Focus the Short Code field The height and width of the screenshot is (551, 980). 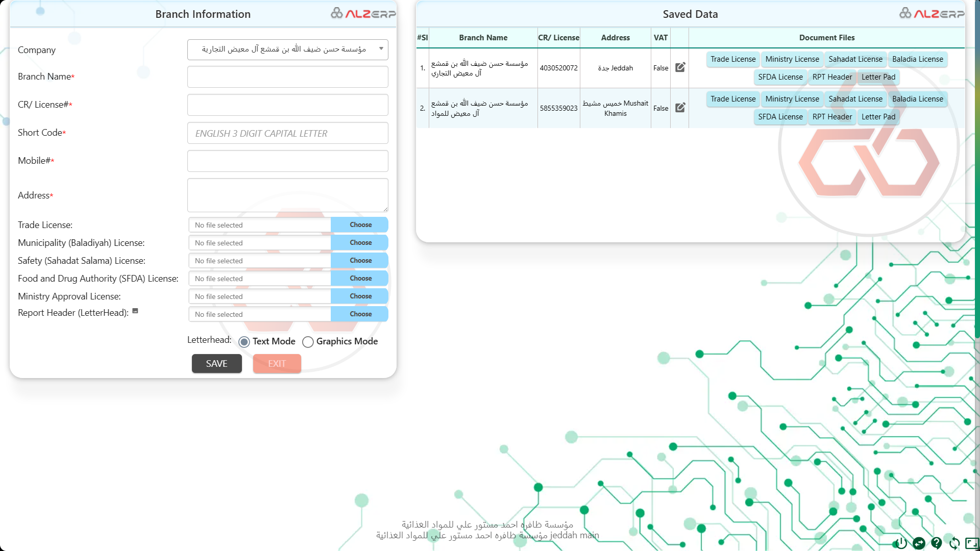287,133
